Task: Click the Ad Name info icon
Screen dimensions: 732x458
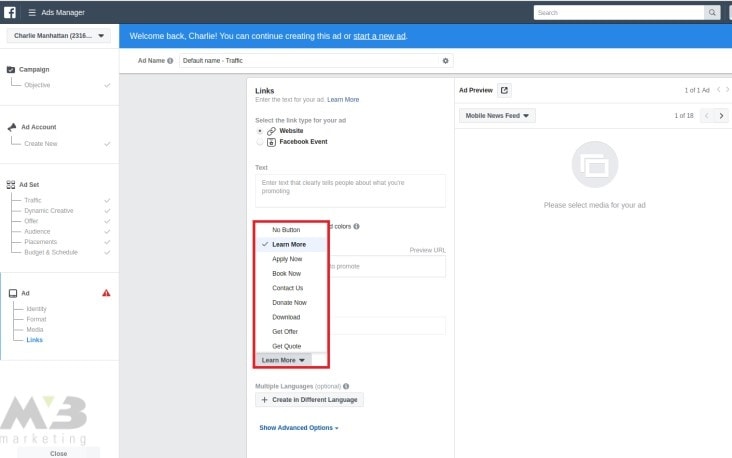Action: point(170,61)
